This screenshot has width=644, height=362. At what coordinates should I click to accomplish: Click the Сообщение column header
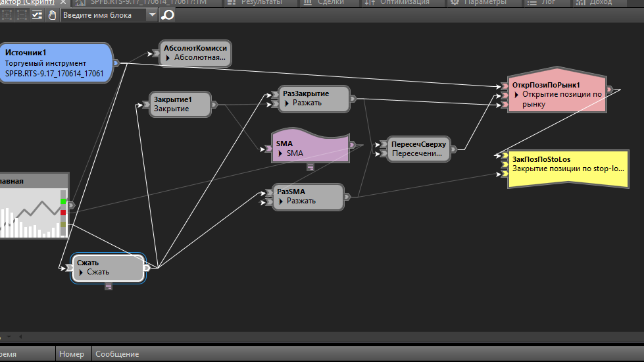(x=117, y=354)
